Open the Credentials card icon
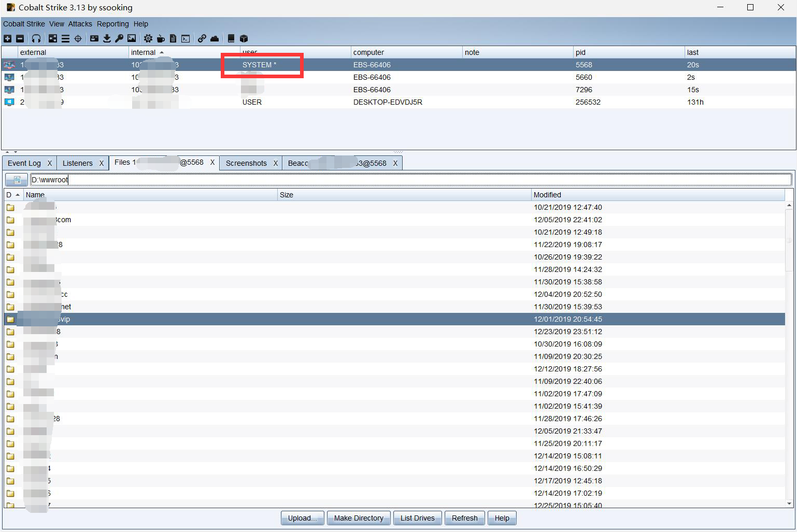 click(94, 38)
